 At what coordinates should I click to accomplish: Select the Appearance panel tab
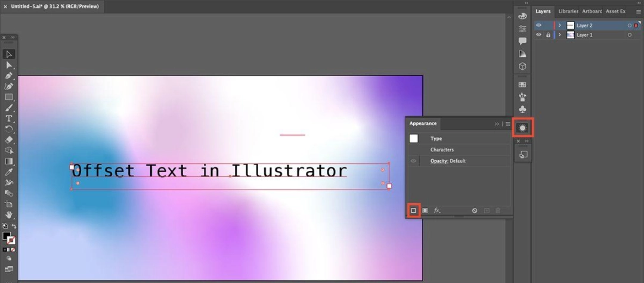(x=423, y=123)
